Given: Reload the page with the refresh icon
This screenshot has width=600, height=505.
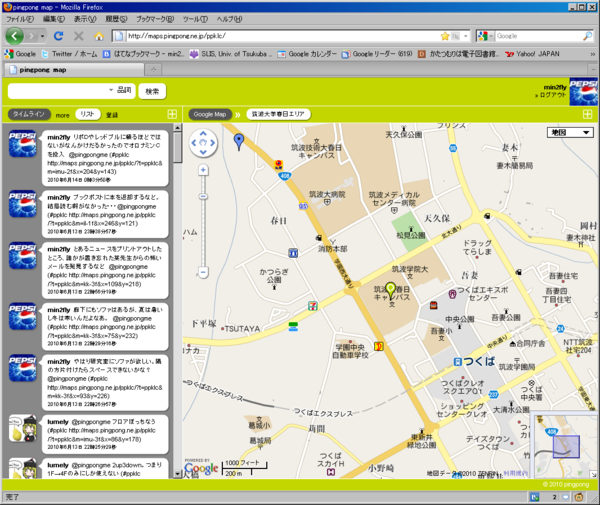Looking at the screenshot, I should (59, 36).
